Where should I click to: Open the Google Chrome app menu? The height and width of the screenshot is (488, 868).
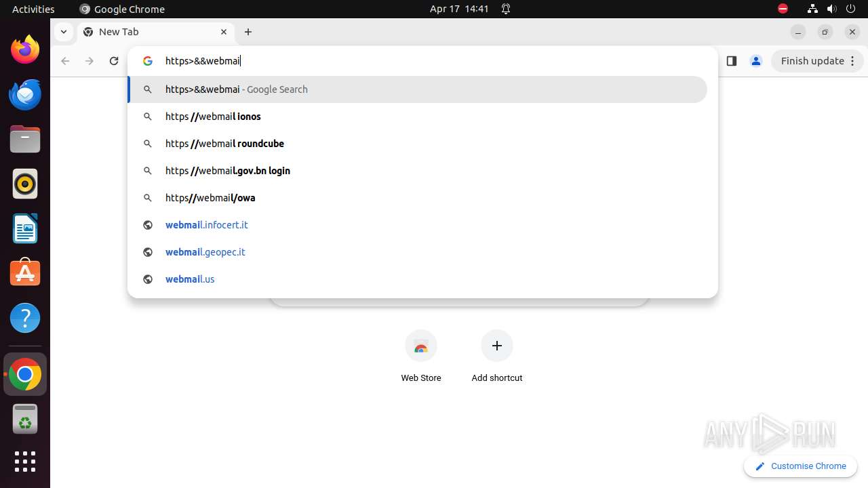pos(122,9)
